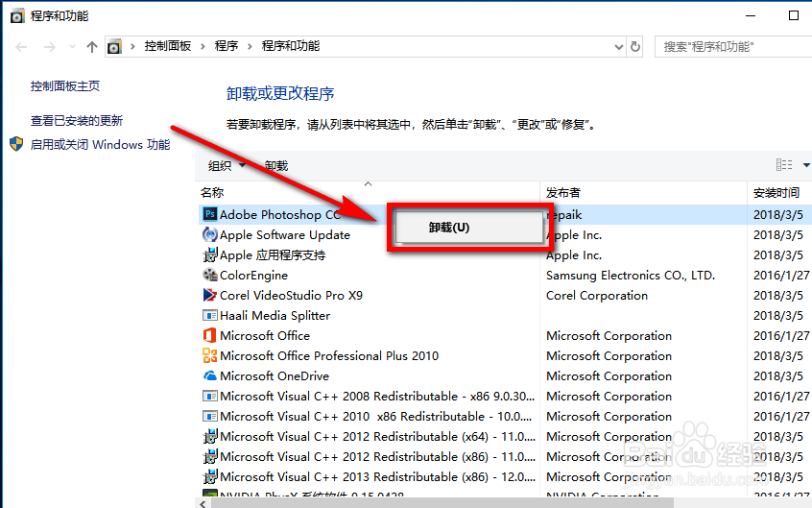
Task: Click 程序和功能 breadcrumb segment
Action: tap(291, 46)
